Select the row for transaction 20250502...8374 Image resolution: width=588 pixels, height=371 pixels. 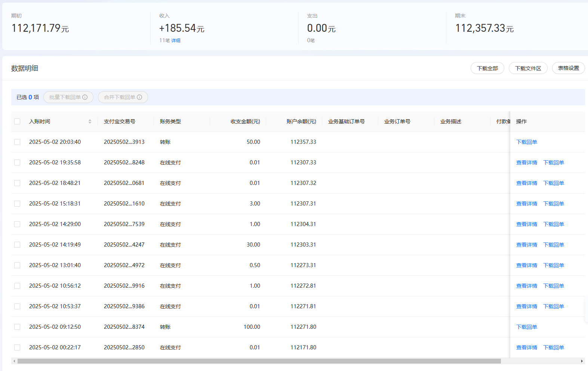(17, 327)
